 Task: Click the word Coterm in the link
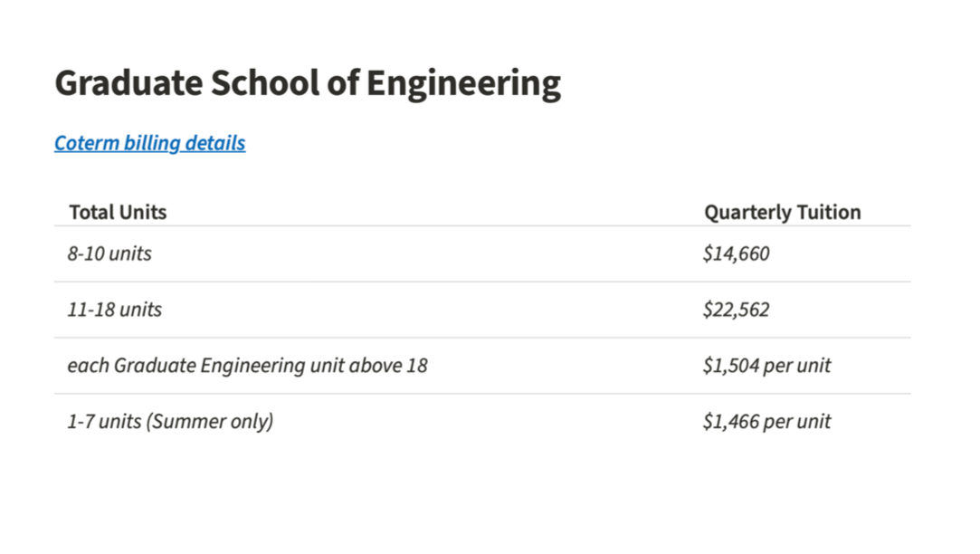click(x=88, y=143)
